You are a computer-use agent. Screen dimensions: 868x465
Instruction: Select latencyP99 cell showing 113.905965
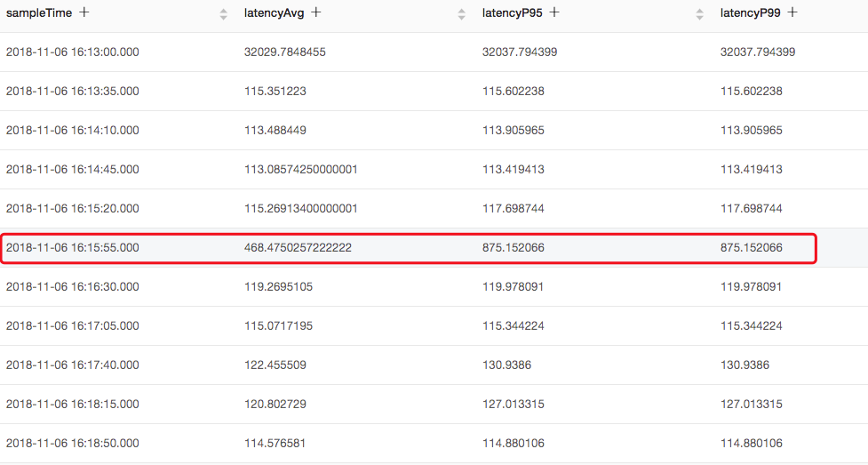(x=752, y=130)
